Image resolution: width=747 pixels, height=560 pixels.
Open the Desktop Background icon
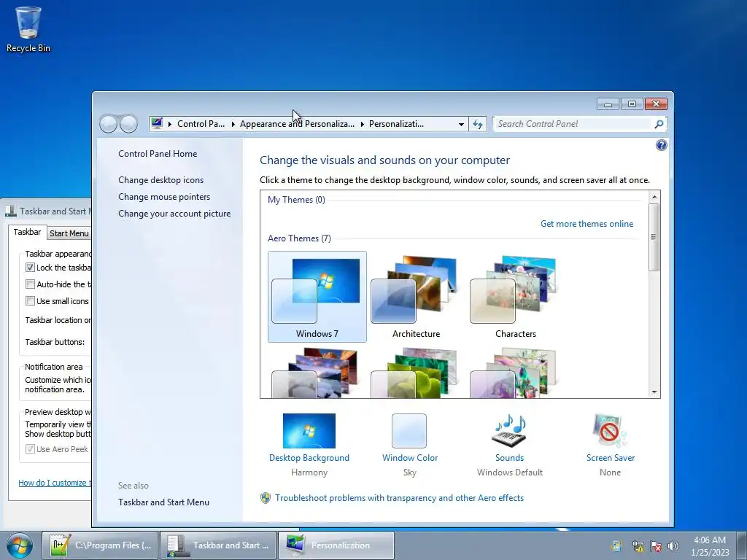(x=309, y=430)
